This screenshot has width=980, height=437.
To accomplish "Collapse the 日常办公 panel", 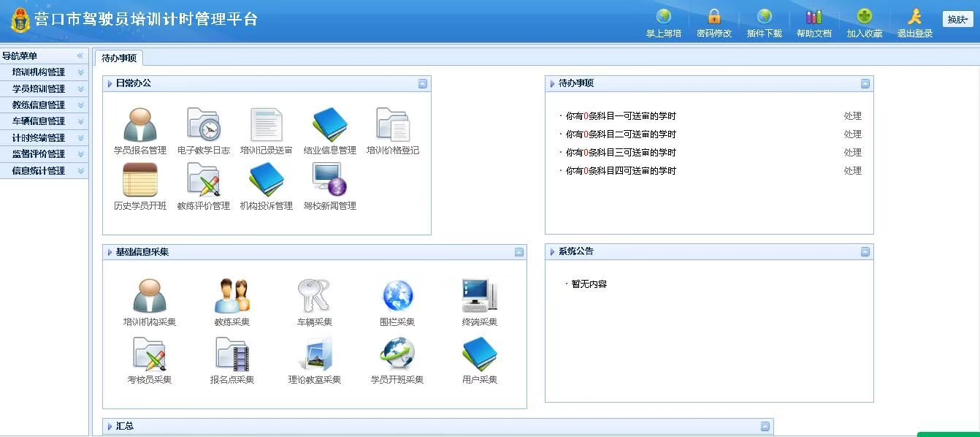I will [x=423, y=84].
